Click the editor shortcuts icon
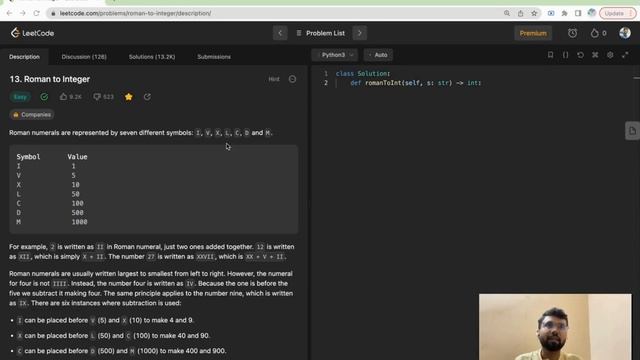640x360 pixels. (x=595, y=55)
